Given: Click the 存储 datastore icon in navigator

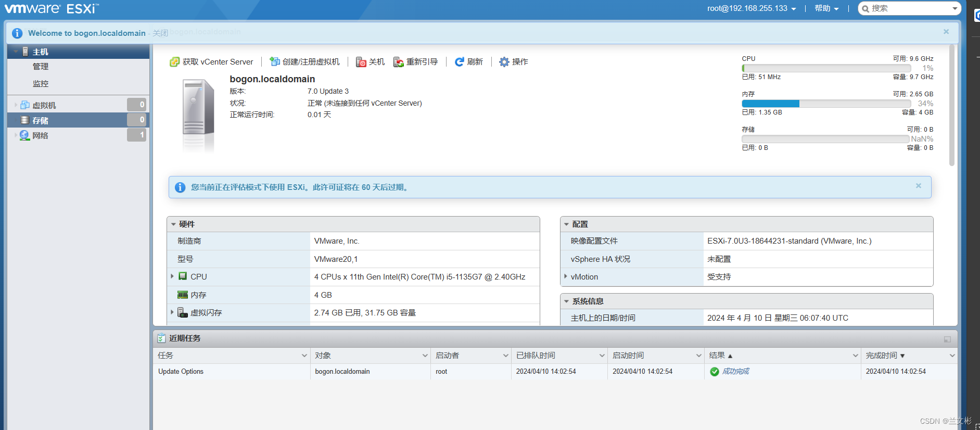Looking at the screenshot, I should pyautogui.click(x=24, y=120).
